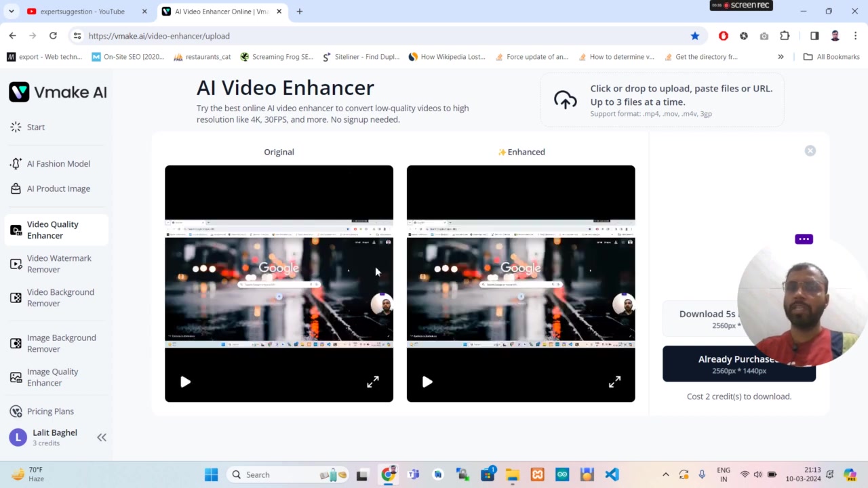Screen dimensions: 868x488
Task: Click Already Purchased download button
Action: [739, 364]
